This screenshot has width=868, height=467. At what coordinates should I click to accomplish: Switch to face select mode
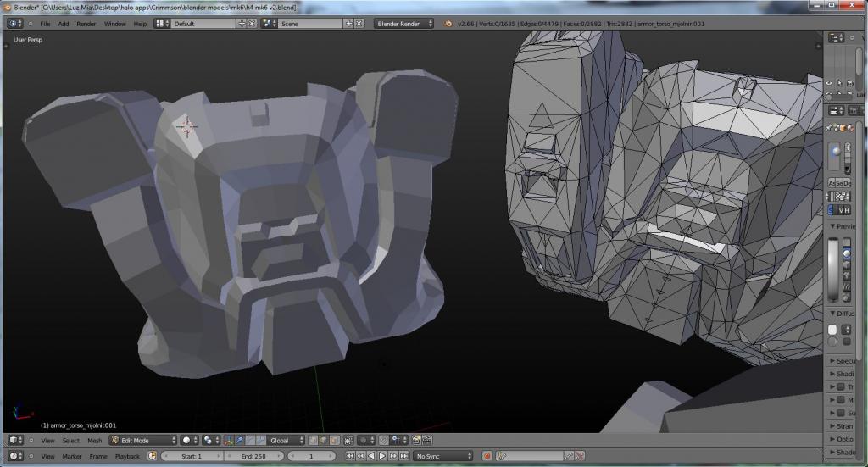[334, 441]
